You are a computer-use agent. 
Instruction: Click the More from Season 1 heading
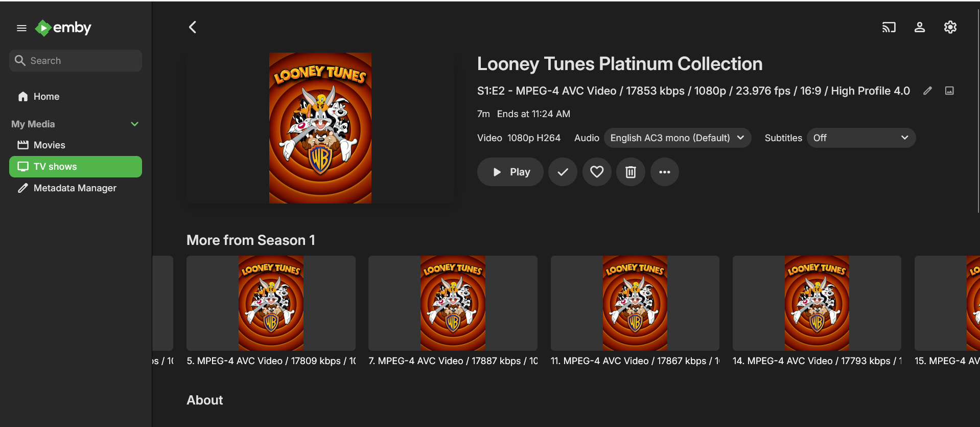point(251,240)
